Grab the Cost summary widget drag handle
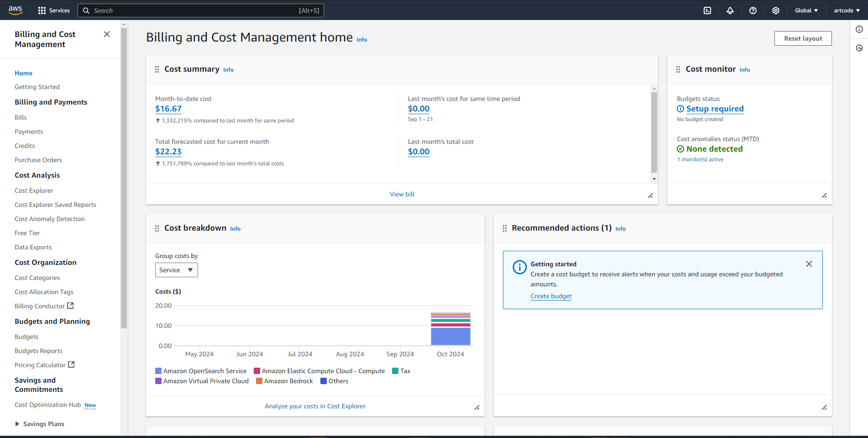868x438 pixels. click(x=157, y=69)
